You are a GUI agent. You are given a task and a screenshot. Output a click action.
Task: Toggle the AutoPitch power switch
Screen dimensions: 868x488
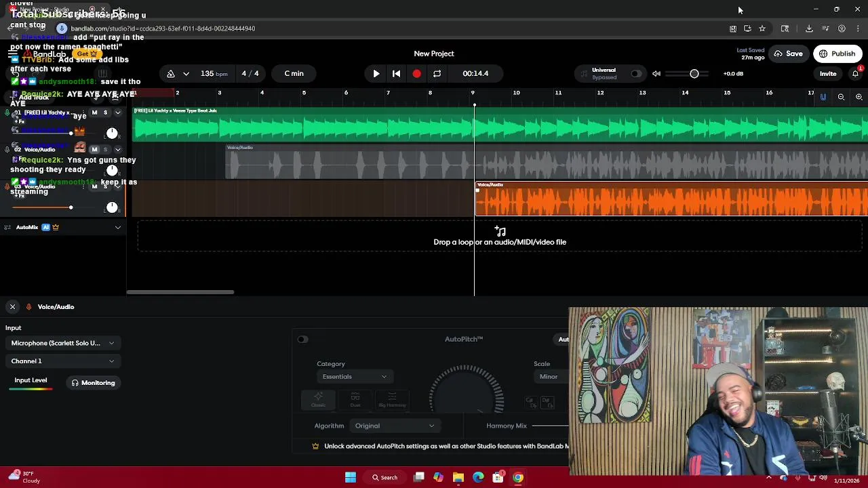click(x=302, y=340)
